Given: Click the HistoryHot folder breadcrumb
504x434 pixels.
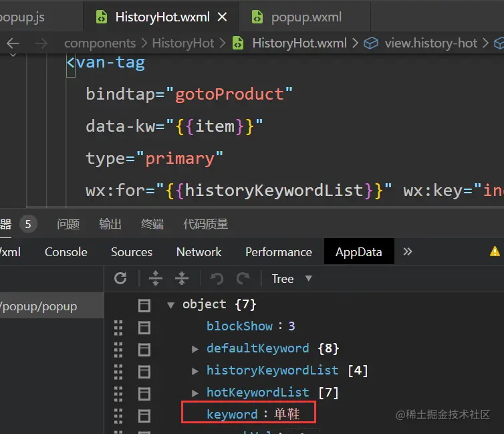Looking at the screenshot, I should [x=183, y=43].
